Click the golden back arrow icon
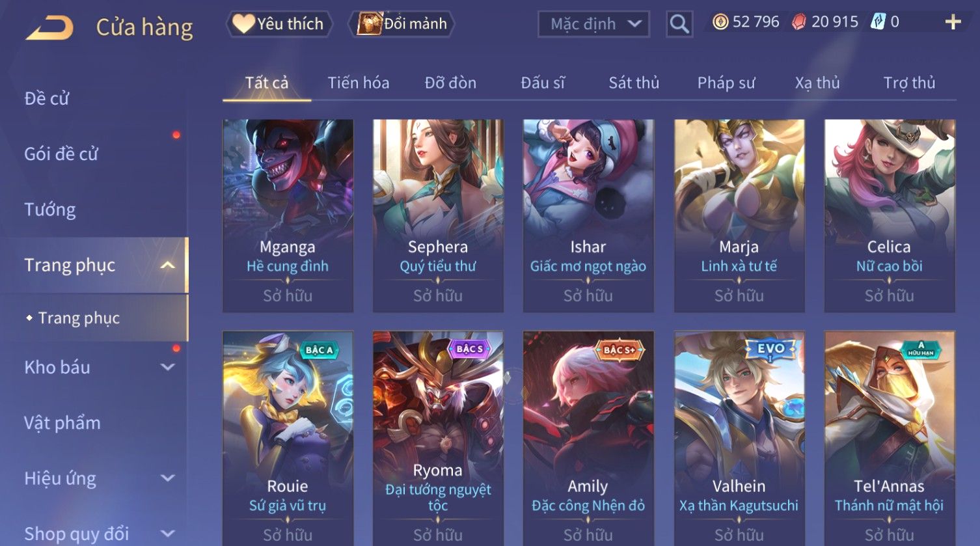The height and width of the screenshot is (546, 980). pos(49,28)
